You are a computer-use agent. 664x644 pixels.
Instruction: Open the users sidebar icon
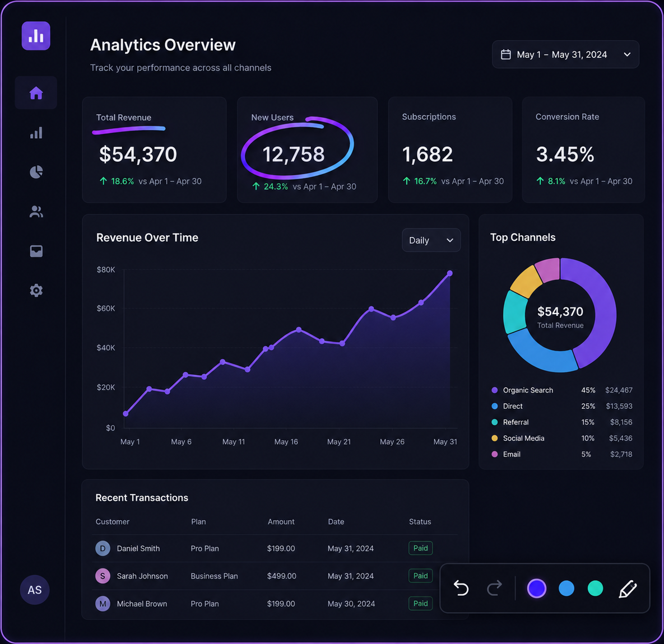click(36, 212)
